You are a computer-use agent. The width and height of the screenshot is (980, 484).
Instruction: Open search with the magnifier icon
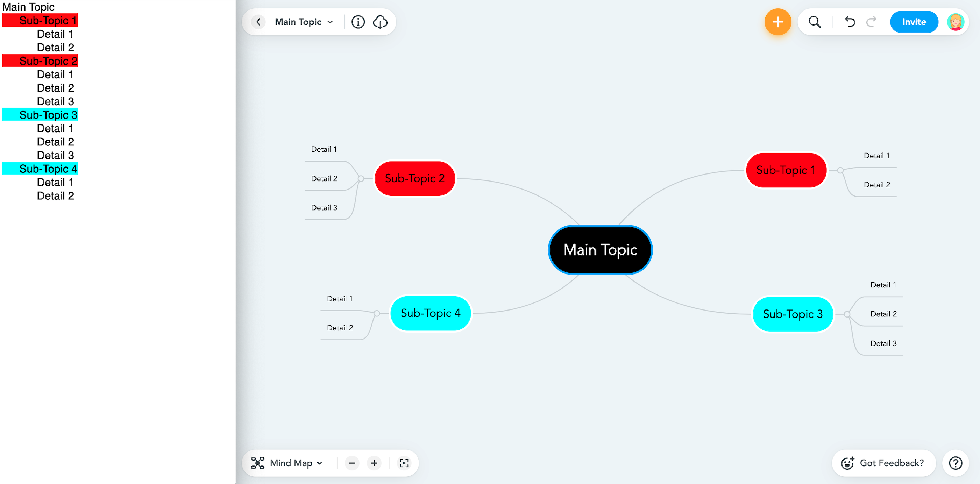(815, 22)
